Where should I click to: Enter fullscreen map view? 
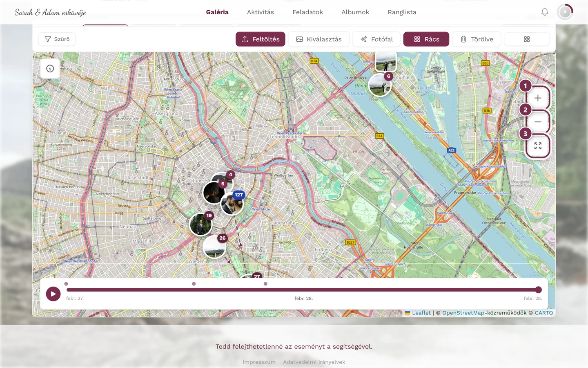[538, 146]
